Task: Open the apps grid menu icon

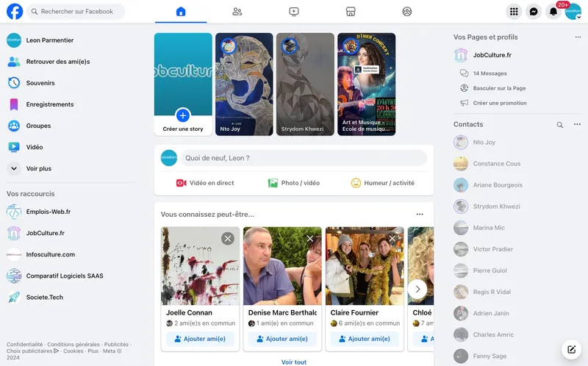Action: pos(514,12)
